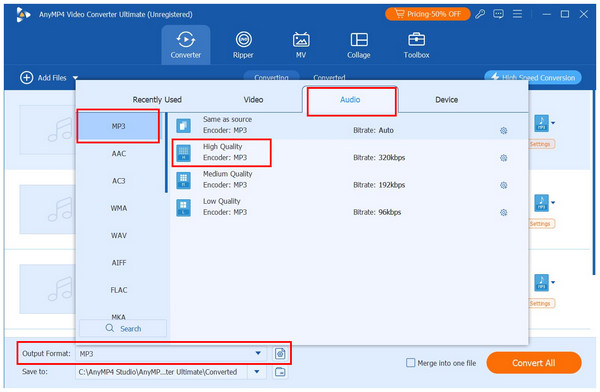
Task: Click the first audio file thumbnail
Action: (x=47, y=130)
